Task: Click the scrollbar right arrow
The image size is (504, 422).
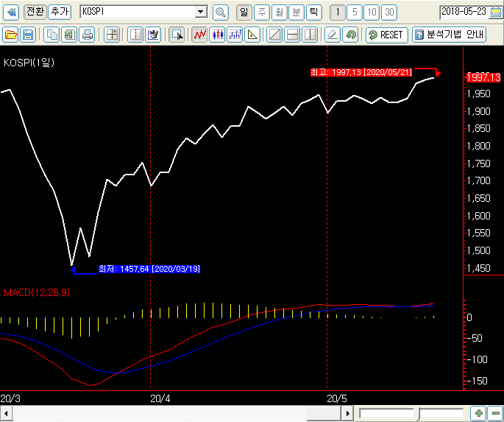Action: [347, 413]
